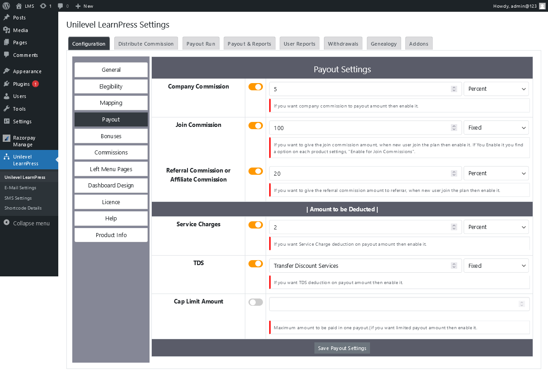
Task: Switch to the Withdrawals tab
Action: 343,43
